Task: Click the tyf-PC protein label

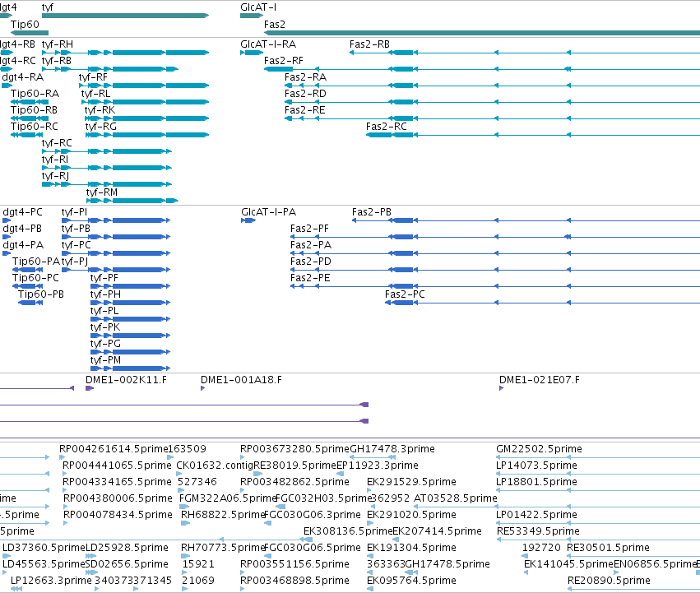Action: (x=76, y=245)
